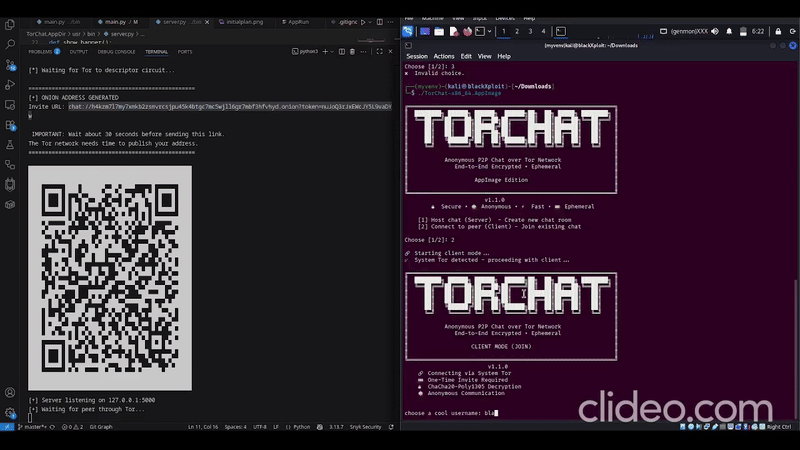Close the server.py editor tab

pos(207,22)
